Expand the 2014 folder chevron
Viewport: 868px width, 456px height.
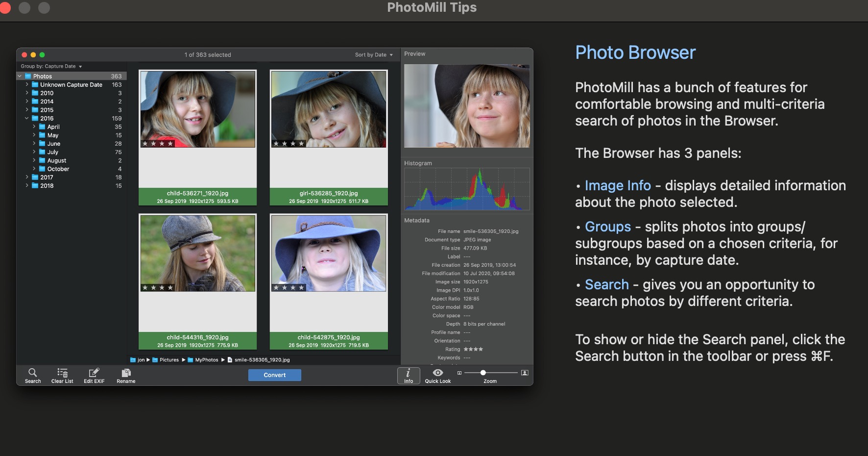[27, 101]
